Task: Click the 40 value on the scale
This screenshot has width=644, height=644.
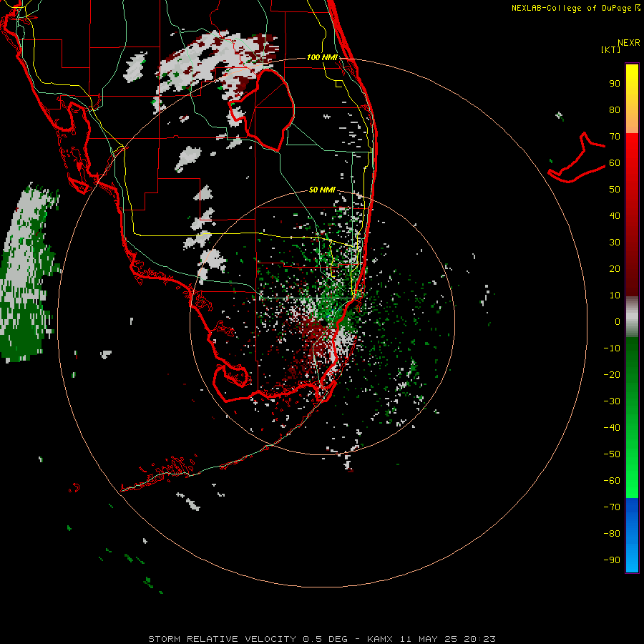Action: click(x=615, y=216)
